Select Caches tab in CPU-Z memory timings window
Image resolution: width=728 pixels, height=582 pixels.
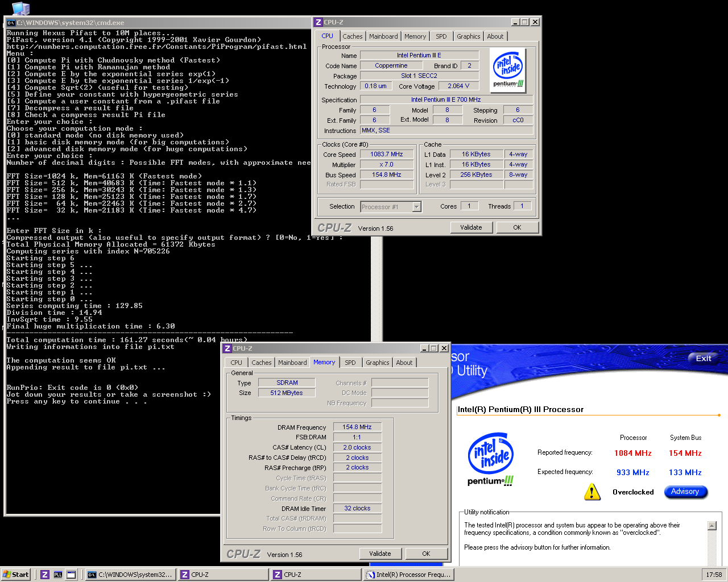[262, 363]
